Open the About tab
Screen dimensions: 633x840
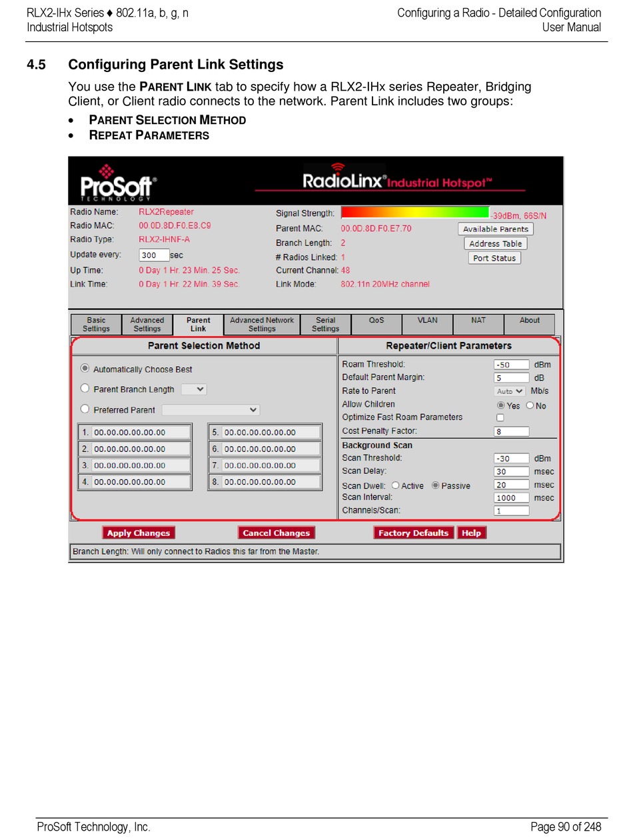[x=530, y=325]
